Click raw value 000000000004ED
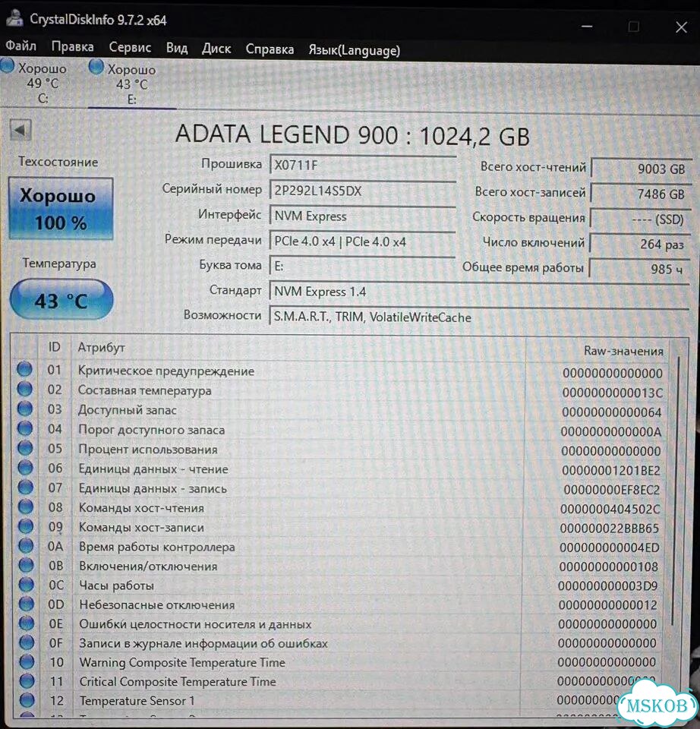The image size is (700, 729). (x=610, y=548)
